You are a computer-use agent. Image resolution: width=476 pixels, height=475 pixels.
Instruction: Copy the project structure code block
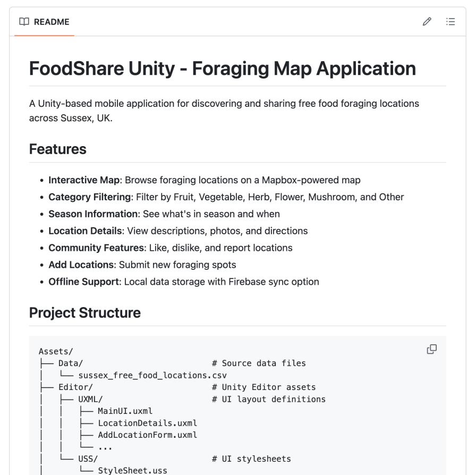point(432,349)
